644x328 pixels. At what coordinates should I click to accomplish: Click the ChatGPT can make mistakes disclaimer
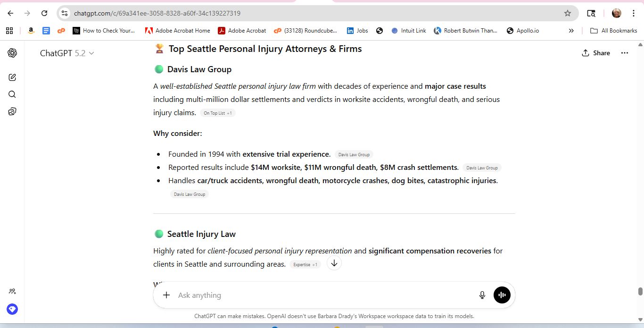(x=334, y=316)
